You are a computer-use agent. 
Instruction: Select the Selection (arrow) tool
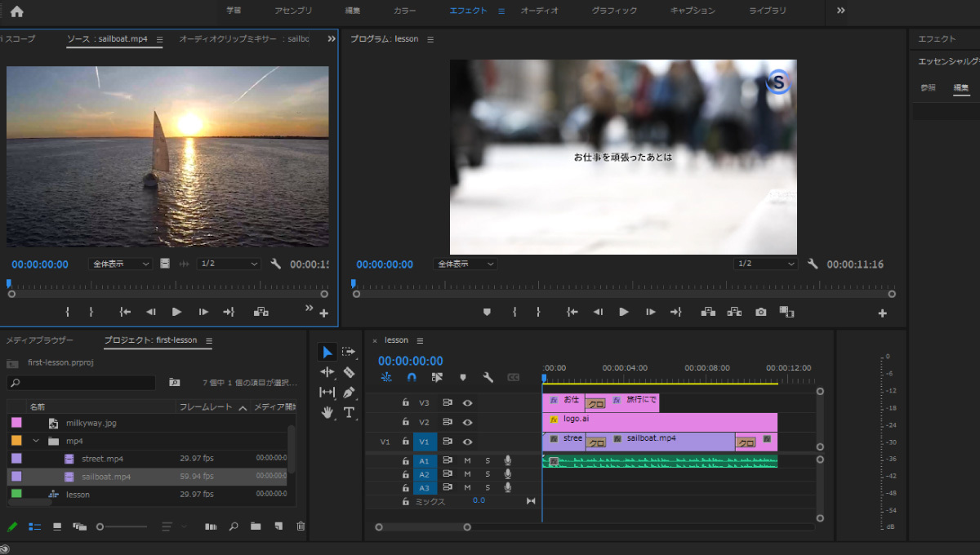(x=327, y=352)
